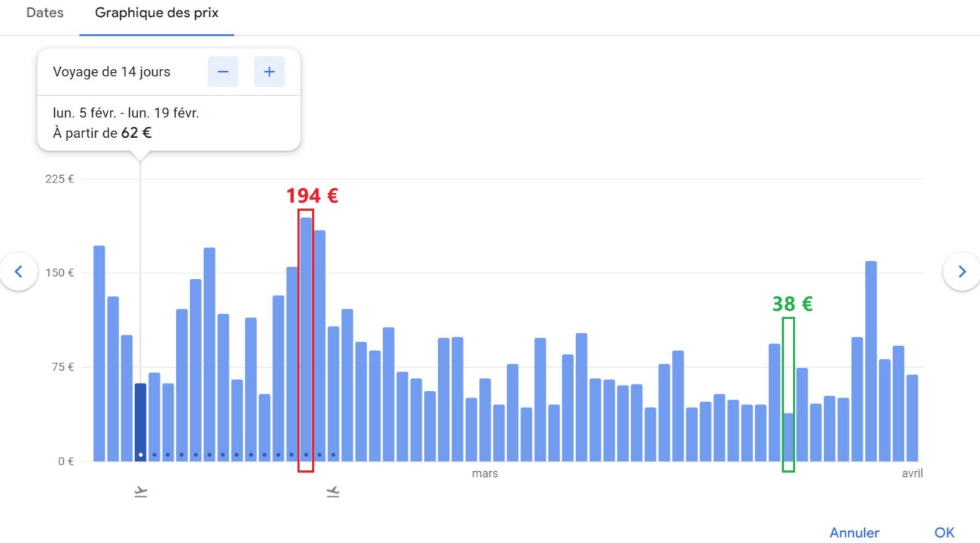The height and width of the screenshot is (543, 980).
Task: Select the cheapest bar marked 38 €
Action: [788, 436]
